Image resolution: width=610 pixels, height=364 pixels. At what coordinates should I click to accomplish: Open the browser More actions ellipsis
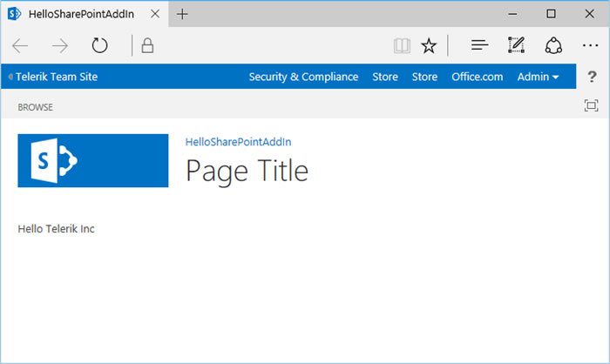(590, 45)
